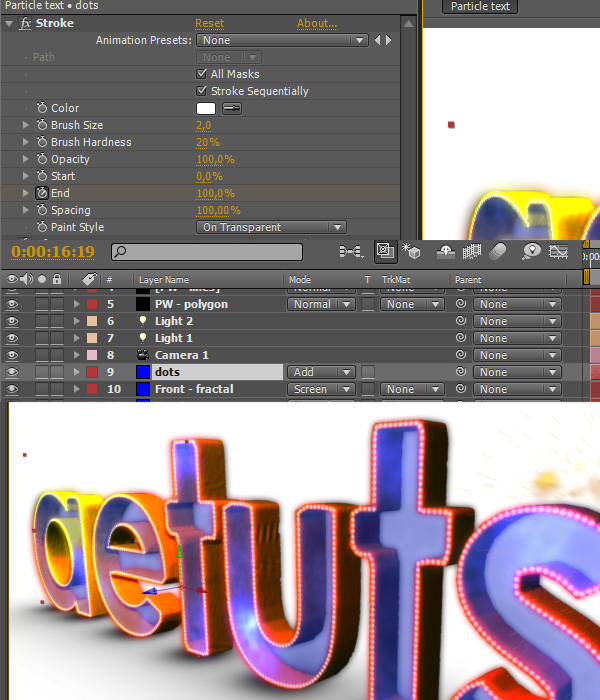Expand Spacing property

point(26,210)
